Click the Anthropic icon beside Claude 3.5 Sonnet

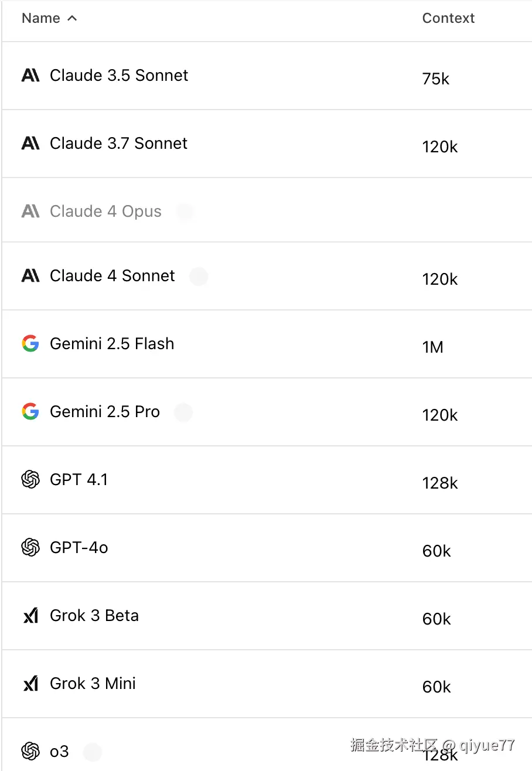[x=30, y=76]
